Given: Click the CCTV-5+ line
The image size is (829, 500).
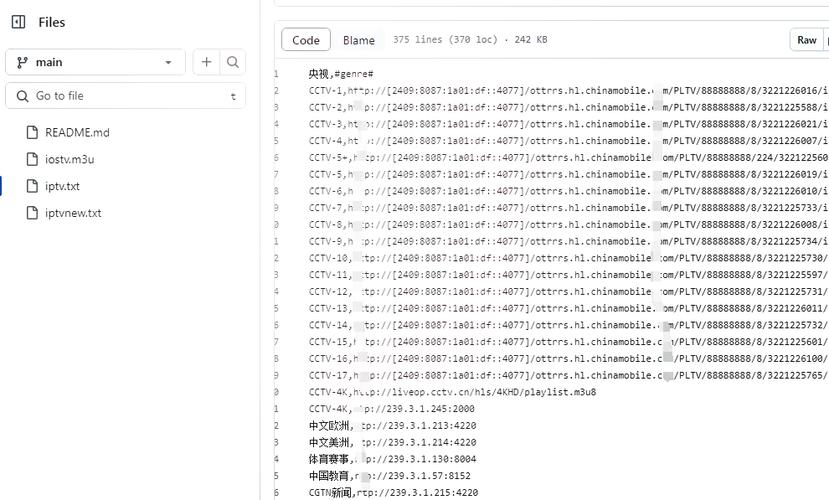Looking at the screenshot, I should pos(569,158).
